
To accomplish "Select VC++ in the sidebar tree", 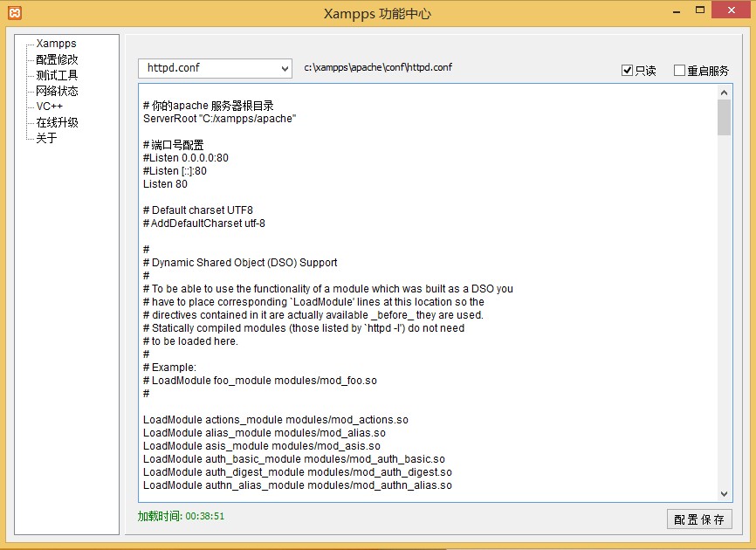I will click(x=50, y=106).
